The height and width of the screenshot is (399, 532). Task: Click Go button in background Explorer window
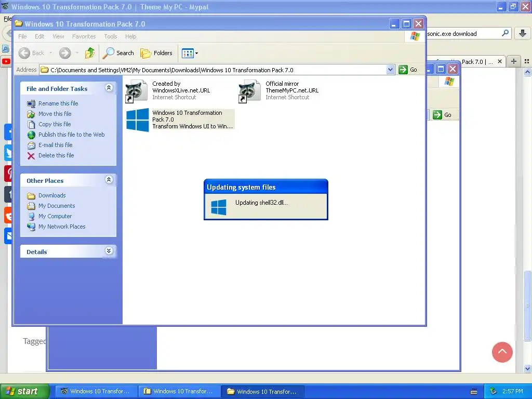pyautogui.click(x=443, y=115)
